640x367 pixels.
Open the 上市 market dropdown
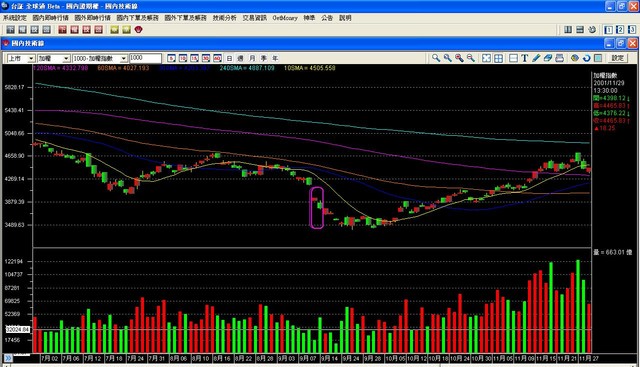coord(21,59)
